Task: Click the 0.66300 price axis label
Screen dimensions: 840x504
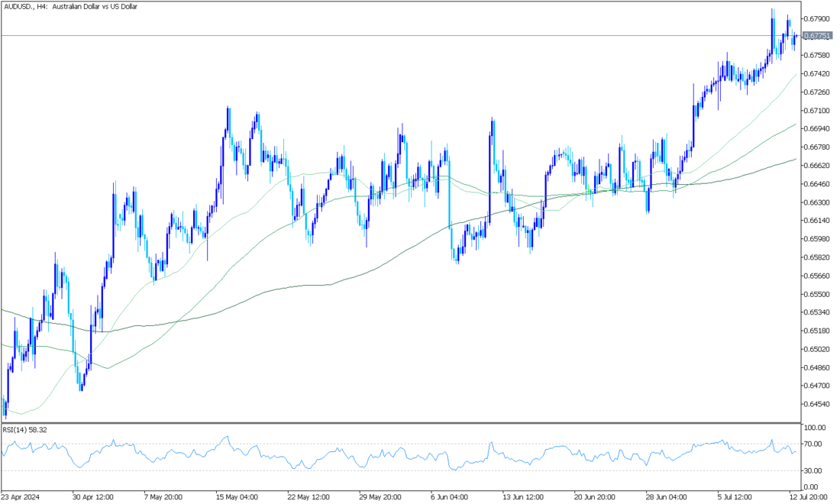Action: (x=817, y=202)
